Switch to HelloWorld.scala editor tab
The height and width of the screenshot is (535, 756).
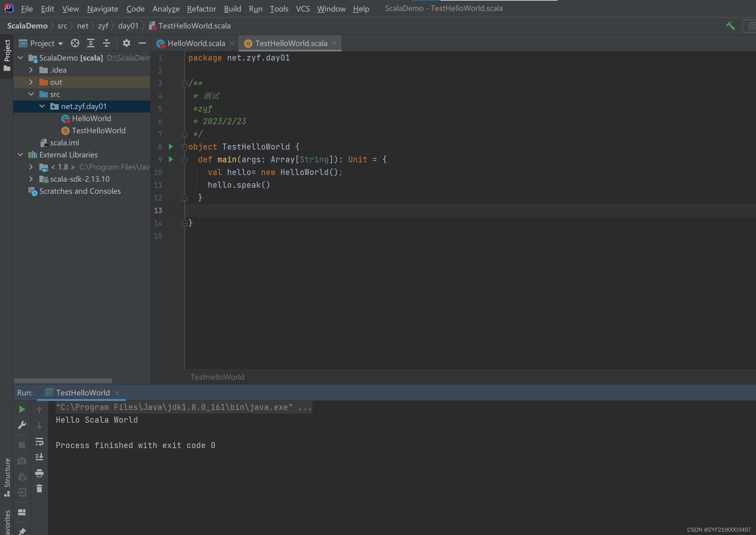click(196, 43)
